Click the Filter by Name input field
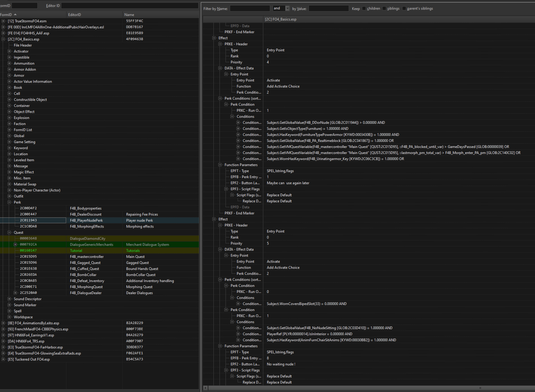 [250, 8]
